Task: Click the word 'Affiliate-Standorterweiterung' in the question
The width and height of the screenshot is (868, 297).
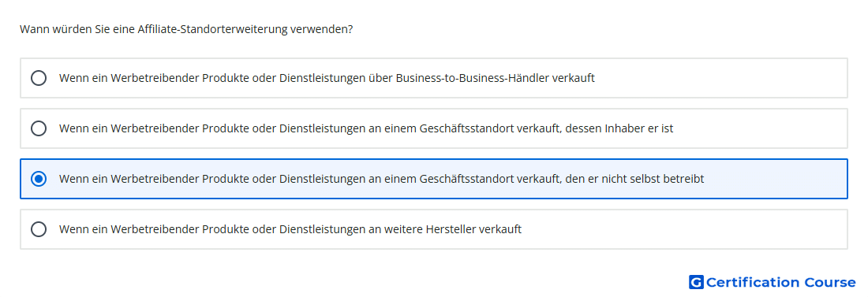Action: 211,29
